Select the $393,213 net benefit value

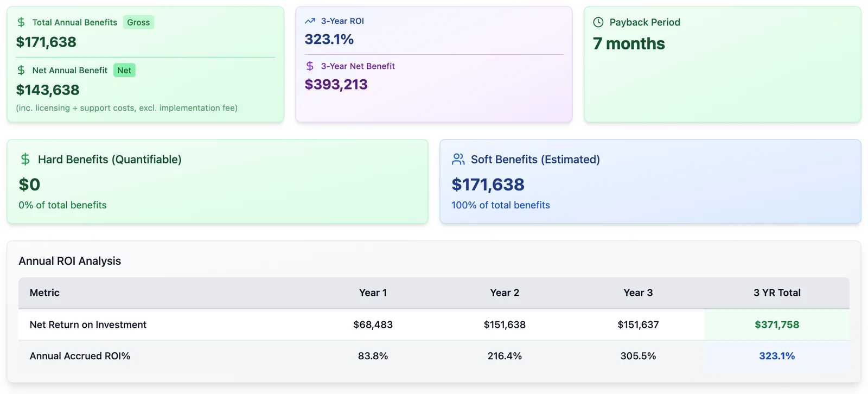point(336,84)
